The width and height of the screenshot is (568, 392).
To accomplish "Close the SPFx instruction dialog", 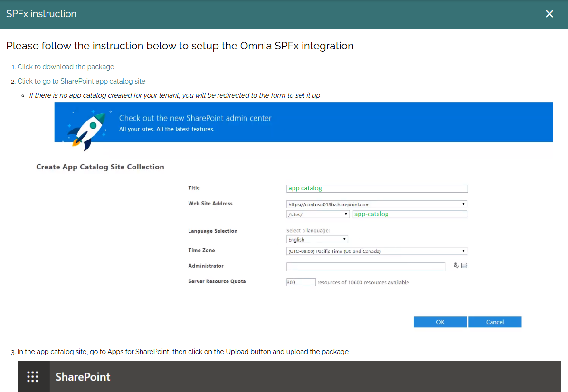I will click(x=549, y=14).
